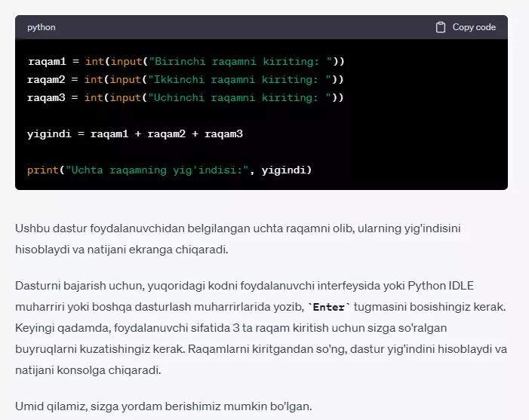Click the print keyword in code
The image size is (529, 420).
point(43,170)
